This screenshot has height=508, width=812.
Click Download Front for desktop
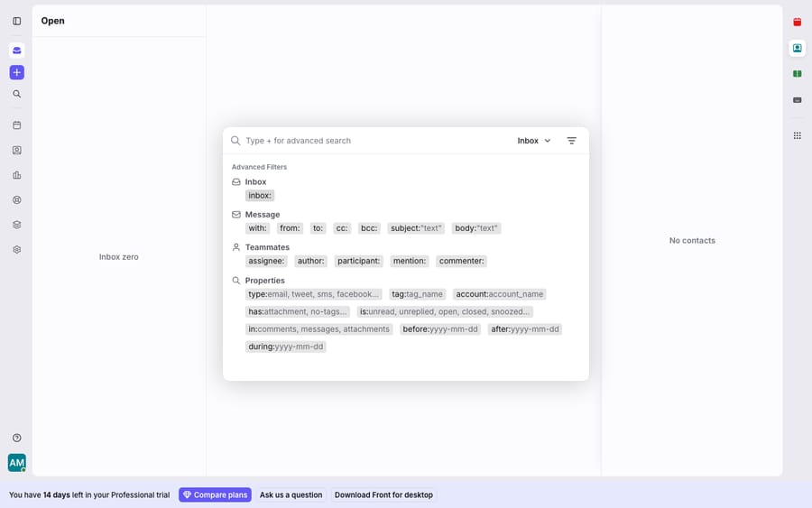[x=383, y=495]
